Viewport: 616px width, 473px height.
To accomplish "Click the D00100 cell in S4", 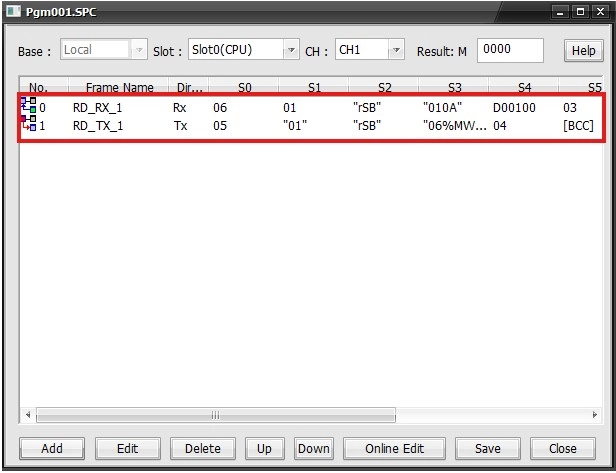I will pos(514,108).
